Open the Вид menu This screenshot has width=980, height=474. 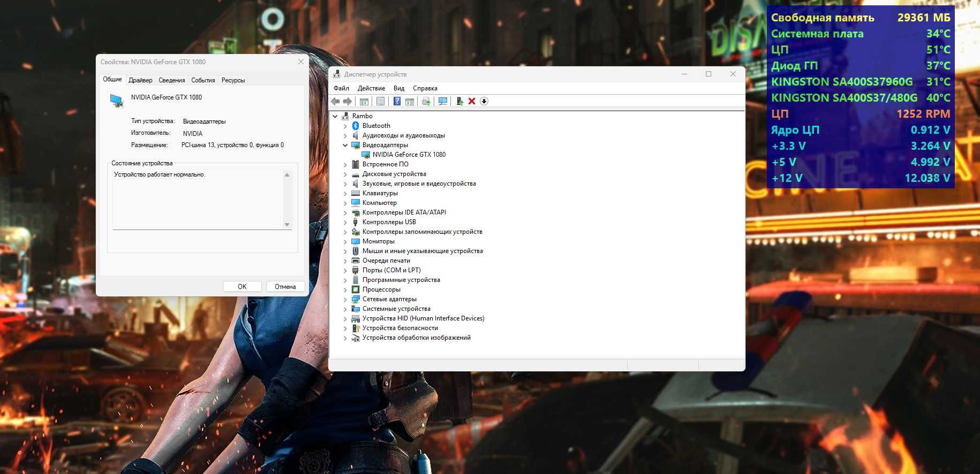point(399,88)
